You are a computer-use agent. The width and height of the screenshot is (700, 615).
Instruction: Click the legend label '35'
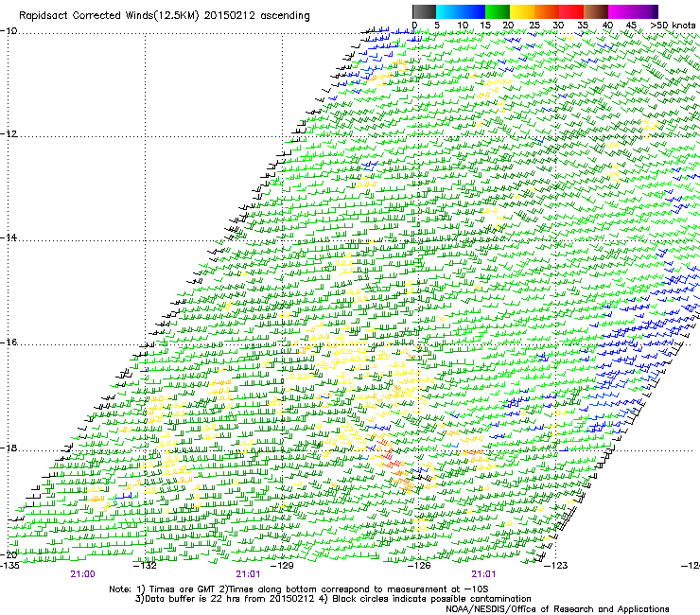tap(583, 26)
